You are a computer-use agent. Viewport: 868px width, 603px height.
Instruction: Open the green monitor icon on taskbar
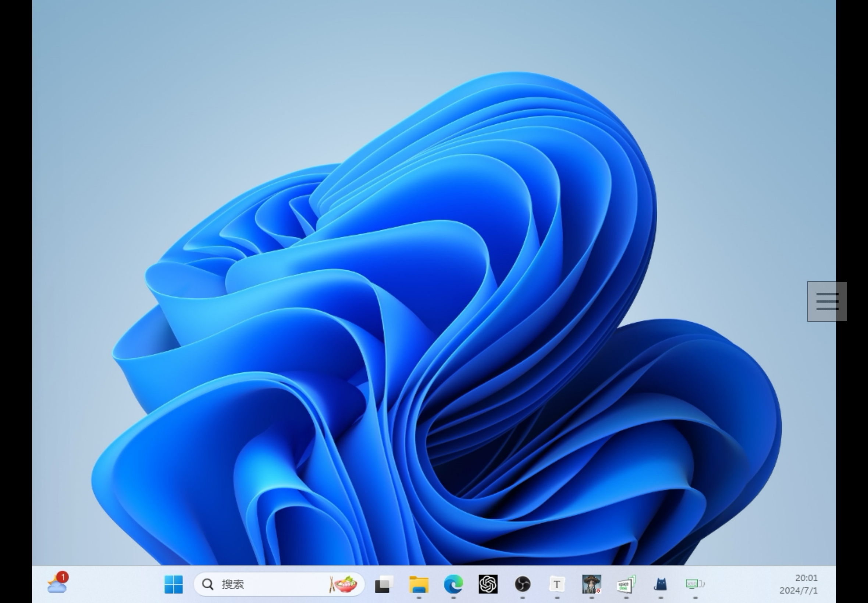(695, 584)
